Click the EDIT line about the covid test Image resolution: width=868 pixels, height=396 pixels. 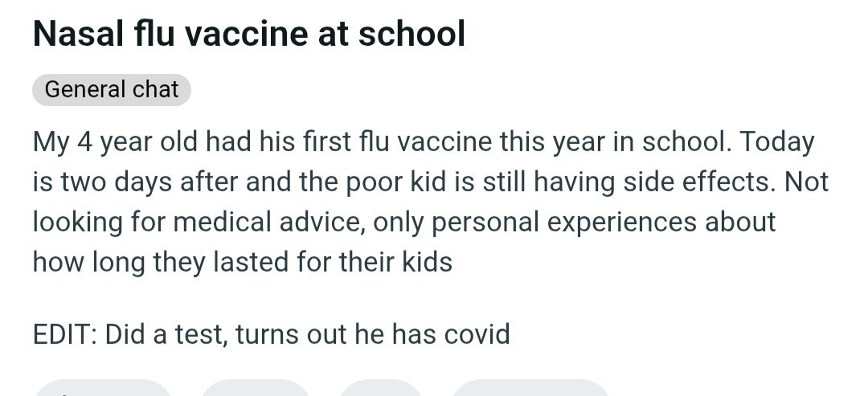pyautogui.click(x=272, y=333)
